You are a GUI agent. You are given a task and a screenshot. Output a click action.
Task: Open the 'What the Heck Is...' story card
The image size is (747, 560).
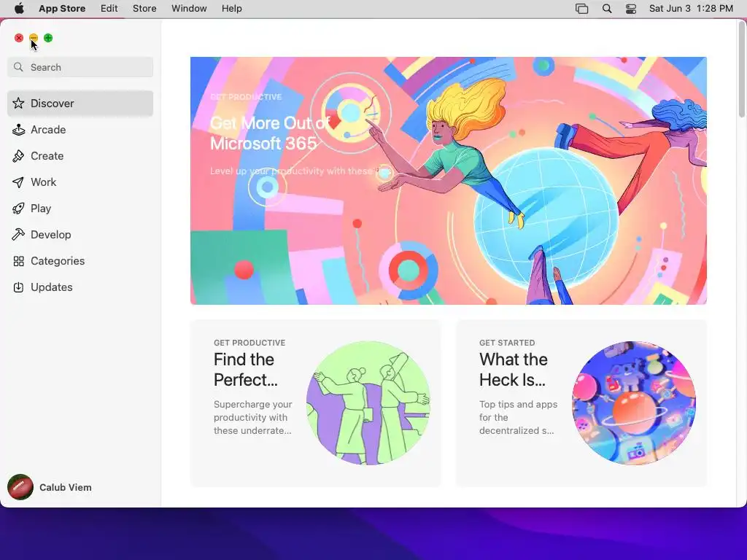pyautogui.click(x=581, y=403)
